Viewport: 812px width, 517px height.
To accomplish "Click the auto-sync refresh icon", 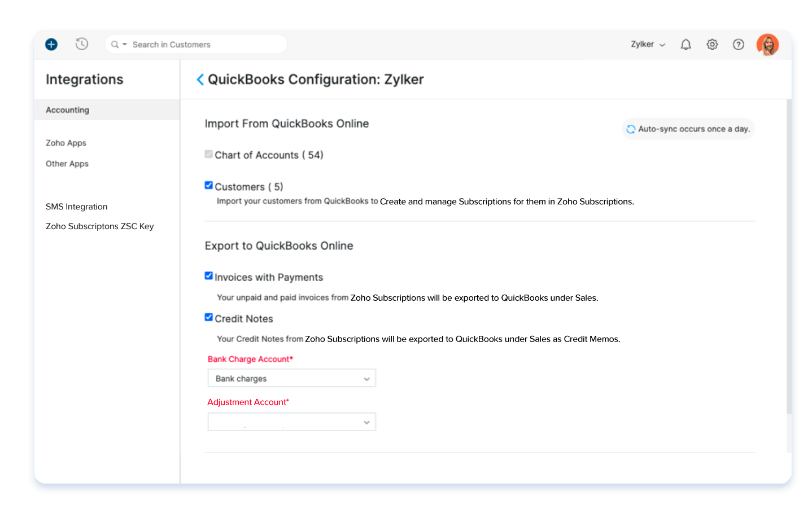I will pos(631,129).
